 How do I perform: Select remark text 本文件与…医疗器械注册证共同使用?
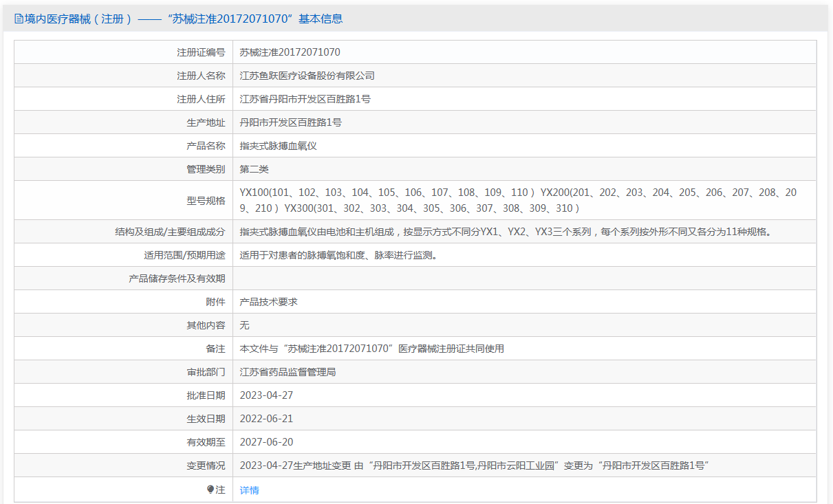372,349
